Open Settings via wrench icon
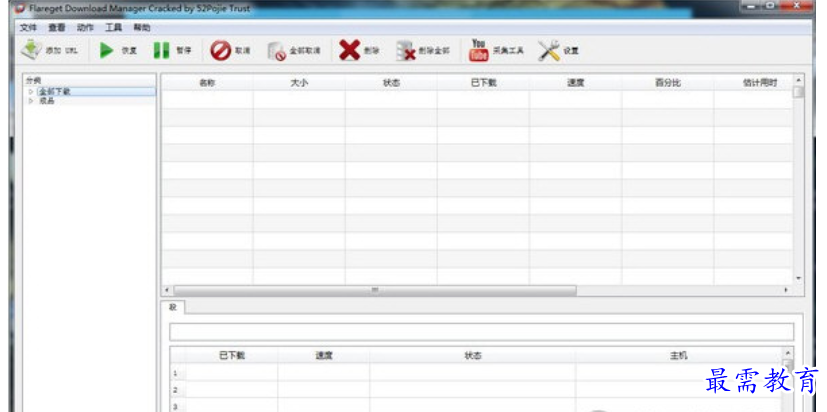This screenshot has width=827, height=412. (549, 51)
